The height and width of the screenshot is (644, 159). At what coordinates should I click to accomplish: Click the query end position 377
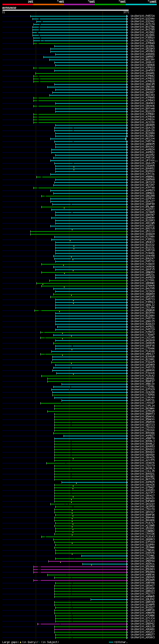click(125, 12)
